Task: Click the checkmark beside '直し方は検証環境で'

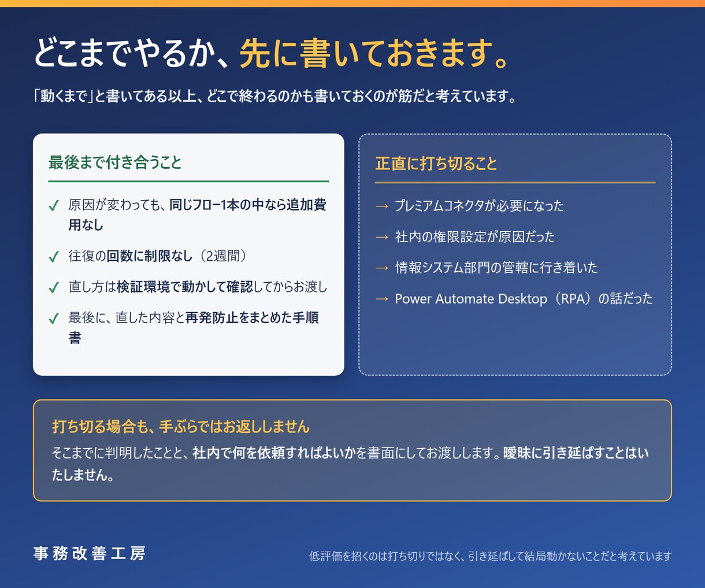Action: tap(54, 287)
